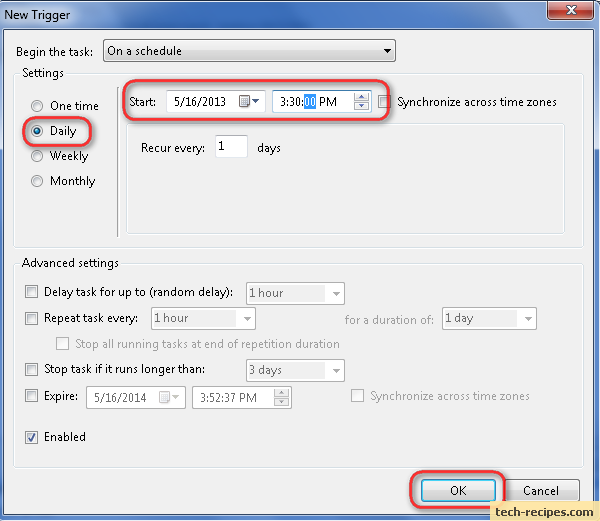Viewport: 600px width, 521px height.
Task: Click the Cancel button
Action: pyautogui.click(x=541, y=490)
